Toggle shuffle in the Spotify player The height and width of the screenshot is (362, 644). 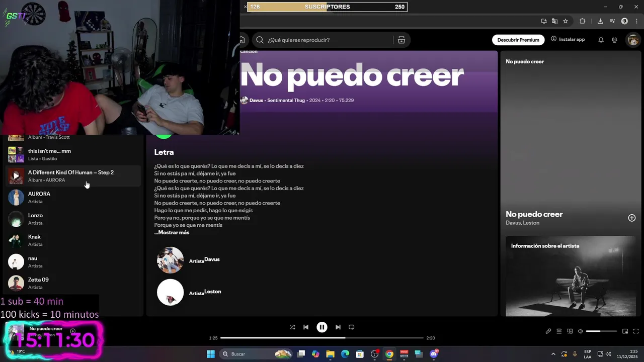click(292, 327)
